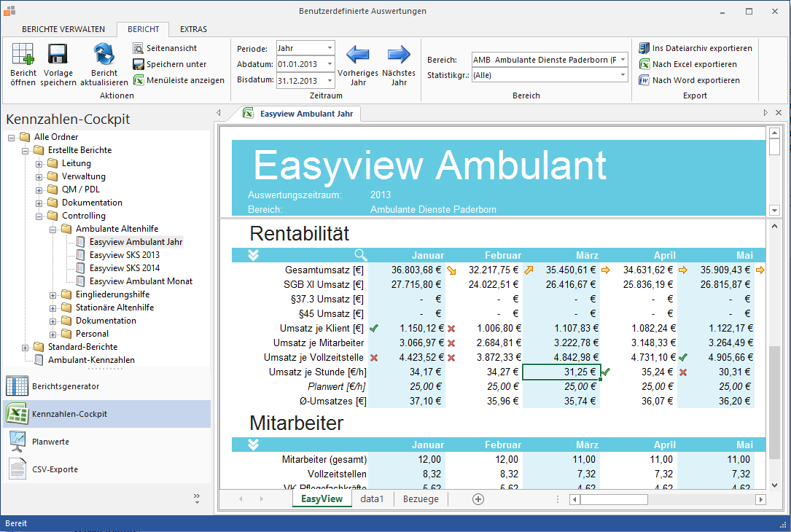Collapse the Rentabilität section with double chevron
The image size is (791, 532).
click(253, 255)
